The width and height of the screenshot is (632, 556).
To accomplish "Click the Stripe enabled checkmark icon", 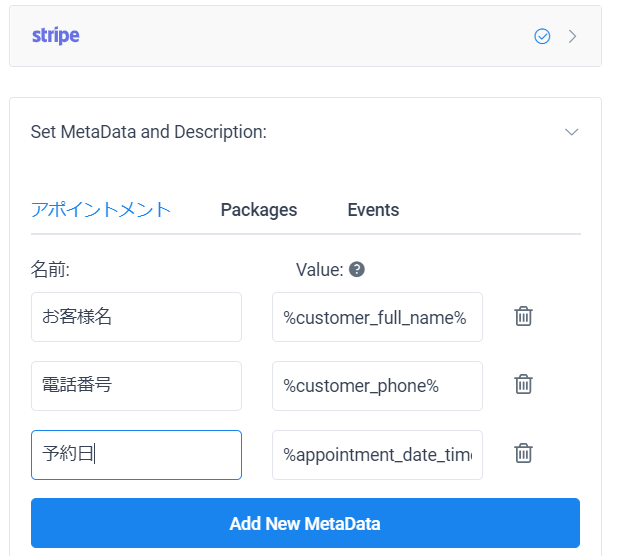I will [x=542, y=36].
